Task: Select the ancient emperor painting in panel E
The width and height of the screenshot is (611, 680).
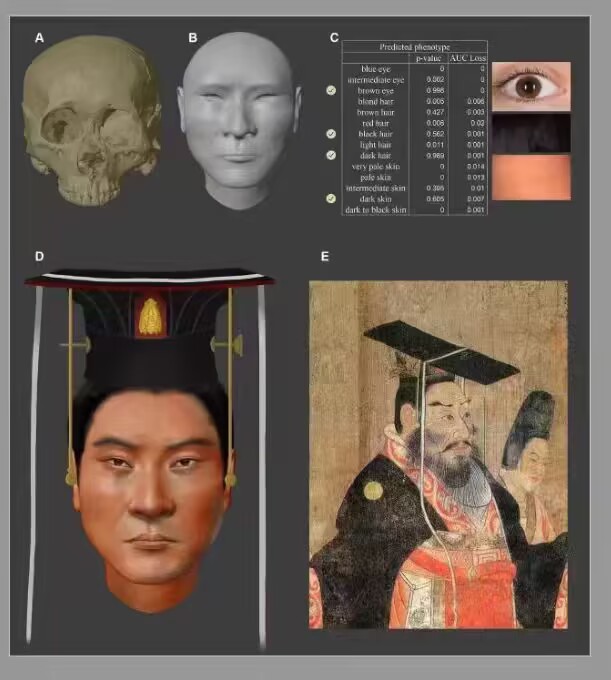Action: click(438, 454)
